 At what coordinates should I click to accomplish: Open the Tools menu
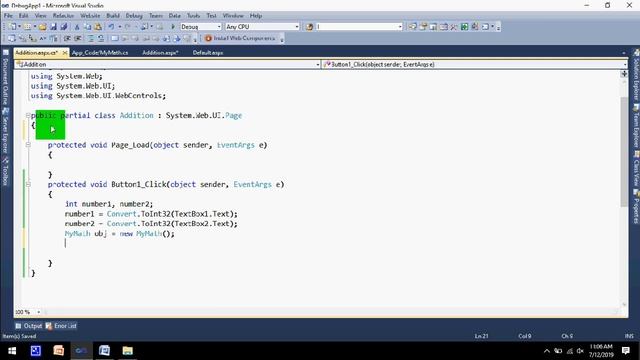coord(193,16)
